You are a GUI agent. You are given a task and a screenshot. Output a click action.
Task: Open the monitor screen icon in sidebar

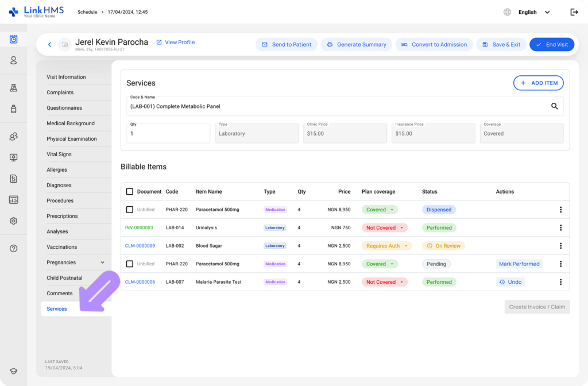click(14, 157)
